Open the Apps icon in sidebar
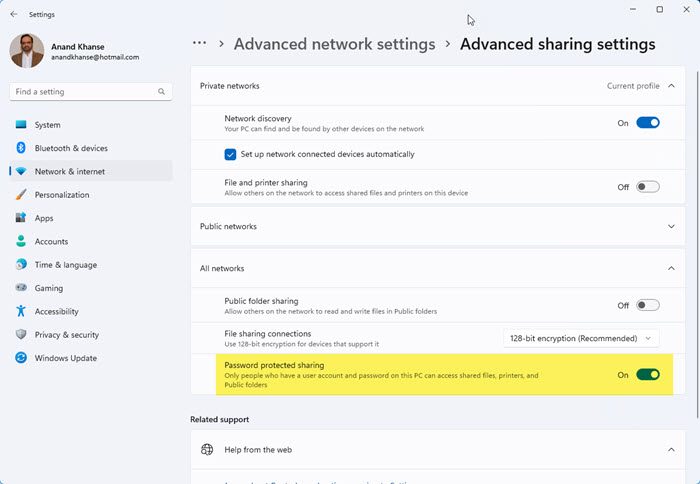700x484 pixels. tap(21, 218)
